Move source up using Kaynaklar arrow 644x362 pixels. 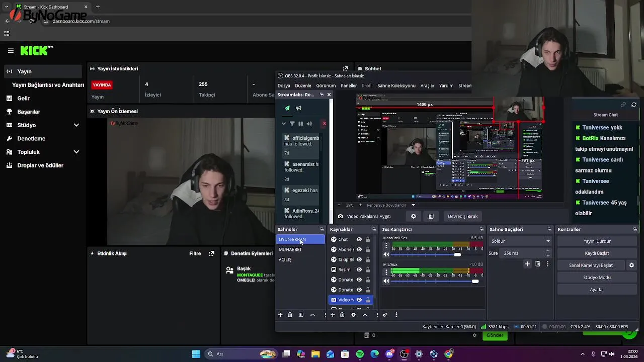coord(365,315)
